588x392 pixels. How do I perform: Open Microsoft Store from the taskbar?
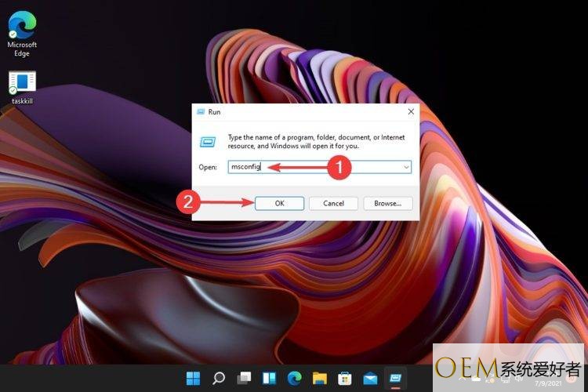(x=344, y=378)
